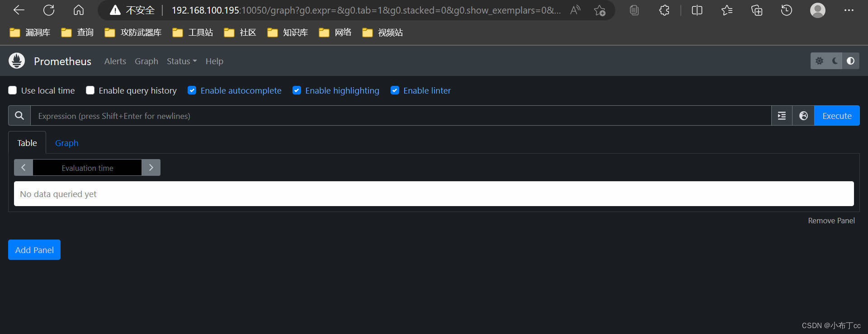Open 攻防武器库 bookmark folder
The image size is (868, 334).
pyautogui.click(x=133, y=32)
